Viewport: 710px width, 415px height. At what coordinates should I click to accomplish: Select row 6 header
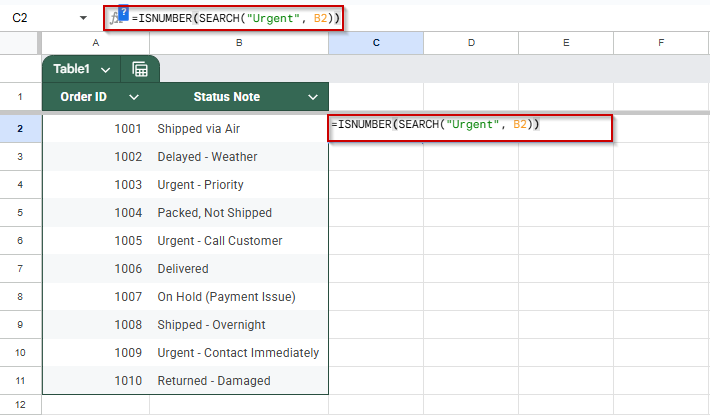20,241
